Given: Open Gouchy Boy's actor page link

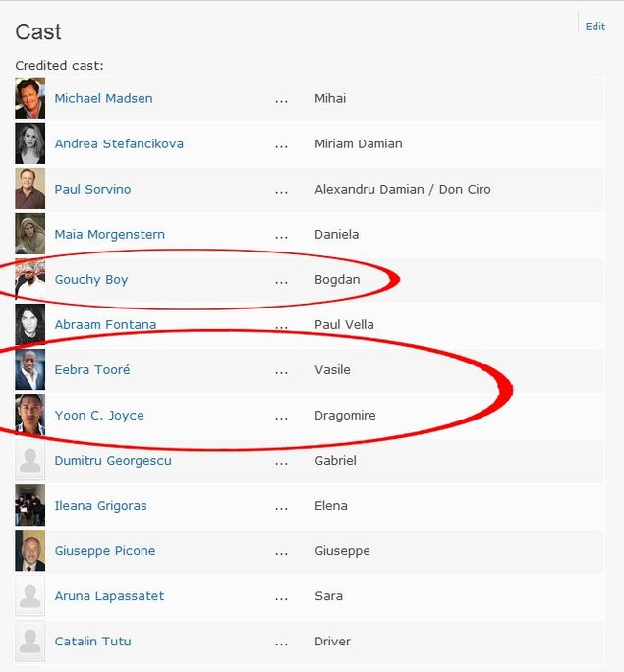Looking at the screenshot, I should [x=91, y=280].
